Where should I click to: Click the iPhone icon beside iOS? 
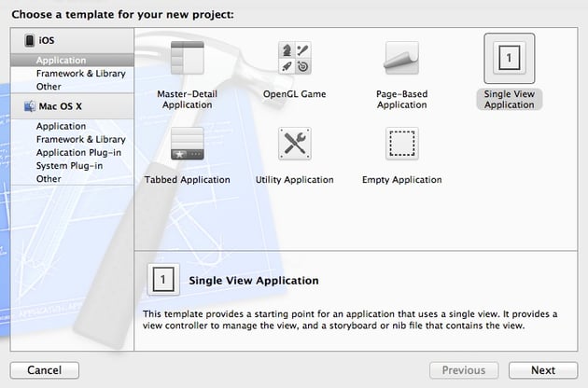coord(29,40)
